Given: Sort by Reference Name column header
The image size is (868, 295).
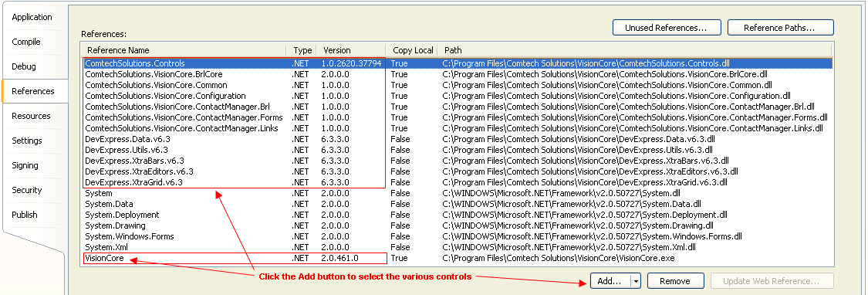Looking at the screenshot, I should click(184, 50).
